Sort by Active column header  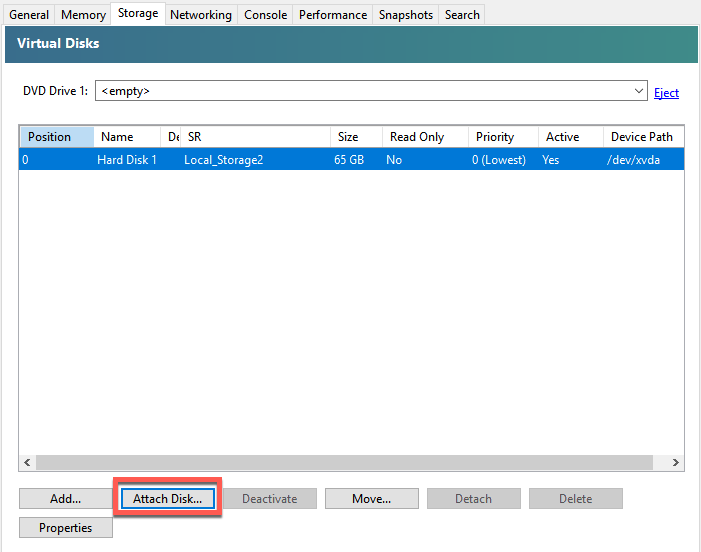click(570, 137)
